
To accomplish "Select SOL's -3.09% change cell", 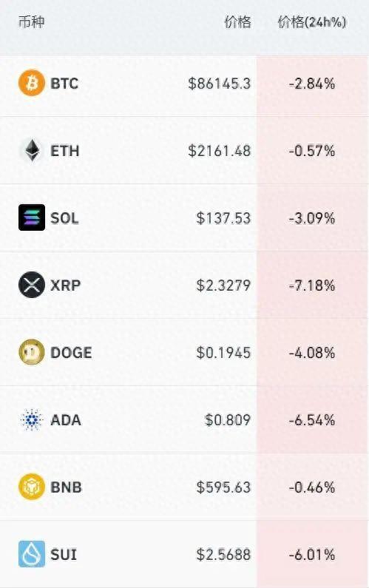I will pyautogui.click(x=312, y=218).
